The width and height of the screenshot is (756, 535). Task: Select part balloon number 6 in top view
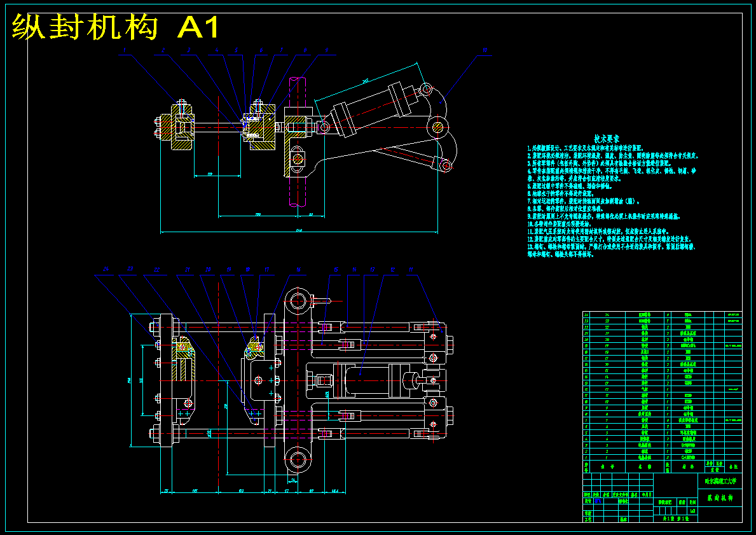[x=261, y=50]
